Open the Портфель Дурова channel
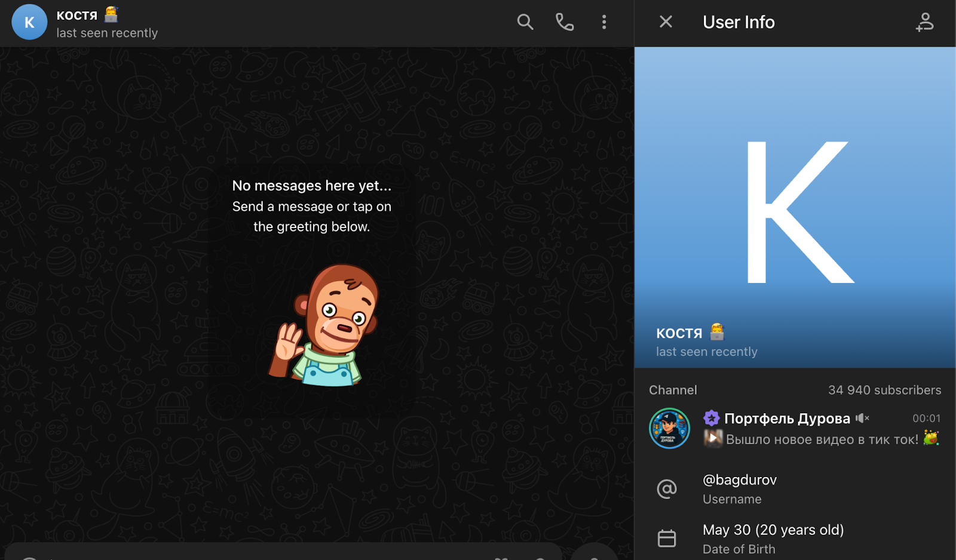Viewport: 956px width, 560px height. click(x=795, y=428)
